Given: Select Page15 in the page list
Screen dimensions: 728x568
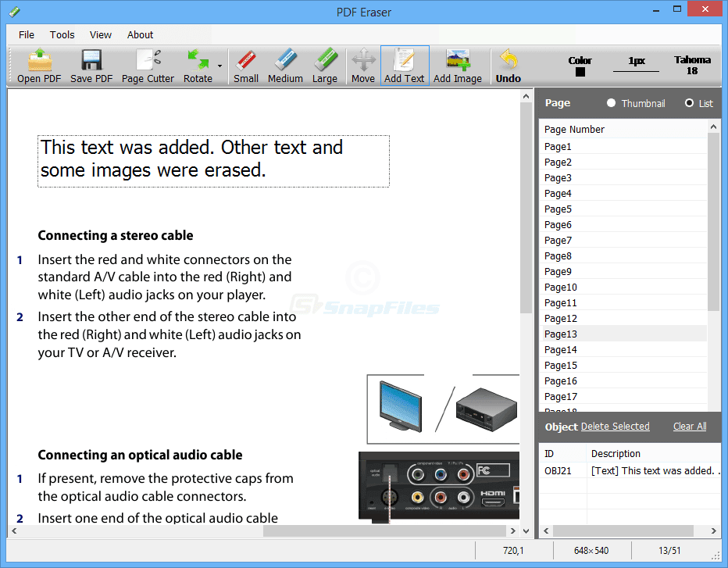Looking at the screenshot, I should 623,366.
